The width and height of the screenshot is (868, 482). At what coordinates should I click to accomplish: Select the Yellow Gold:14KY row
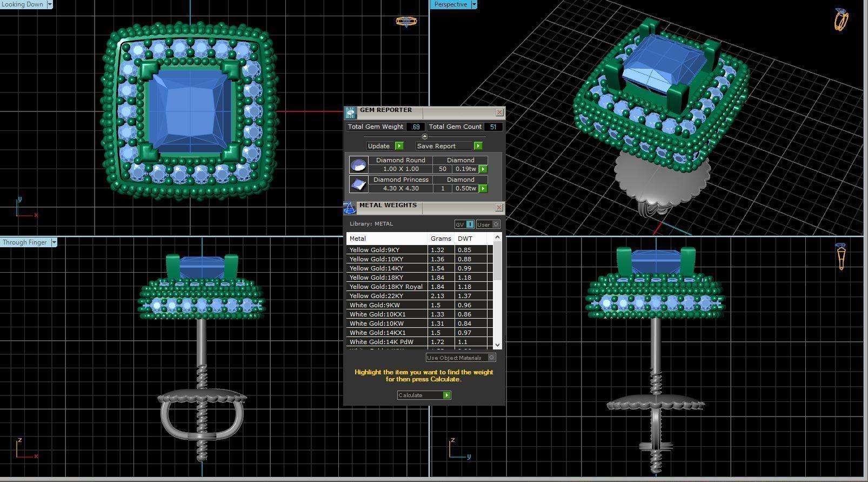coord(419,268)
